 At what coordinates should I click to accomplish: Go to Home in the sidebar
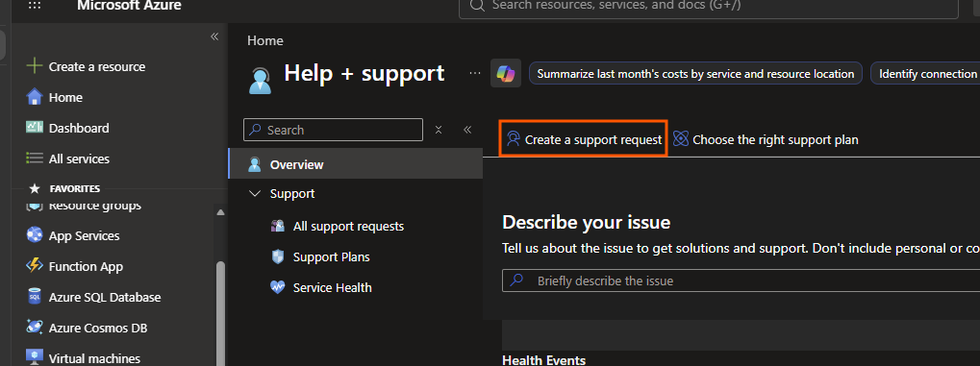[65, 97]
